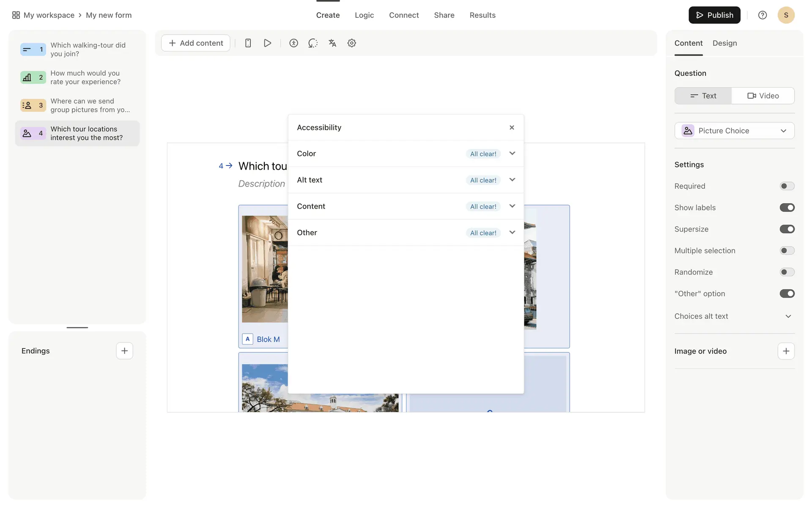812x508 pixels.
Task: Switch to the Logic tab
Action: 364,15
